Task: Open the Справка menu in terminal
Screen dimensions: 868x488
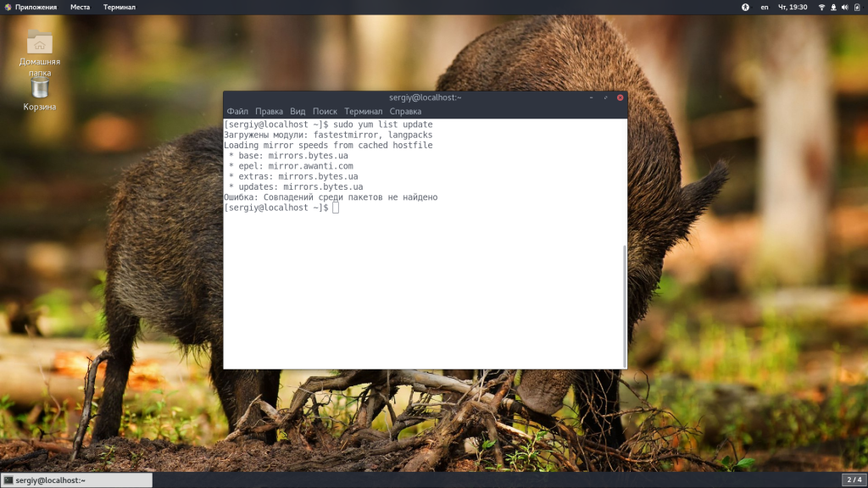Action: pyautogui.click(x=405, y=111)
